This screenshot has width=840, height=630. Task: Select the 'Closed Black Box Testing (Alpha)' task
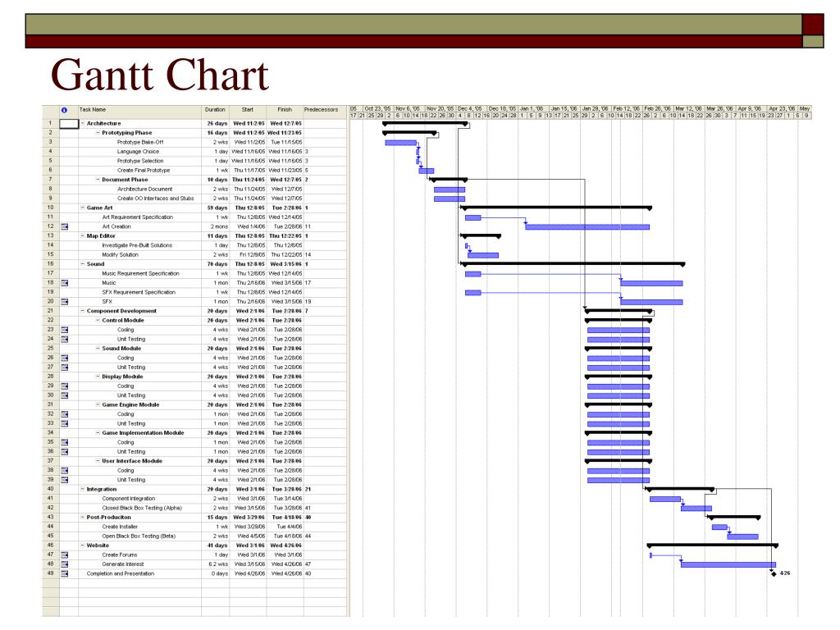point(142,508)
